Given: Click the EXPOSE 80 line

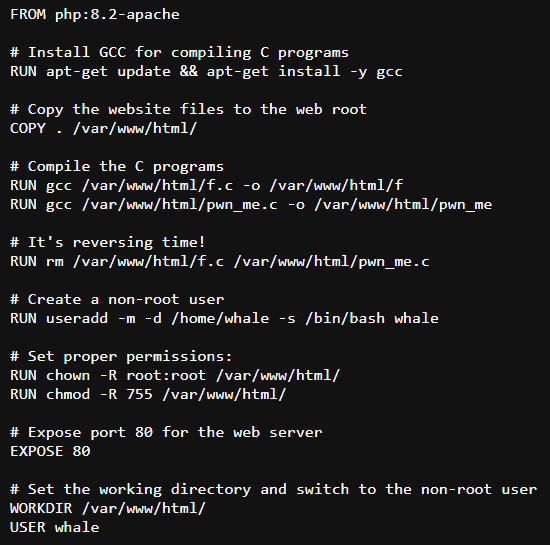Looking at the screenshot, I should (50, 451).
